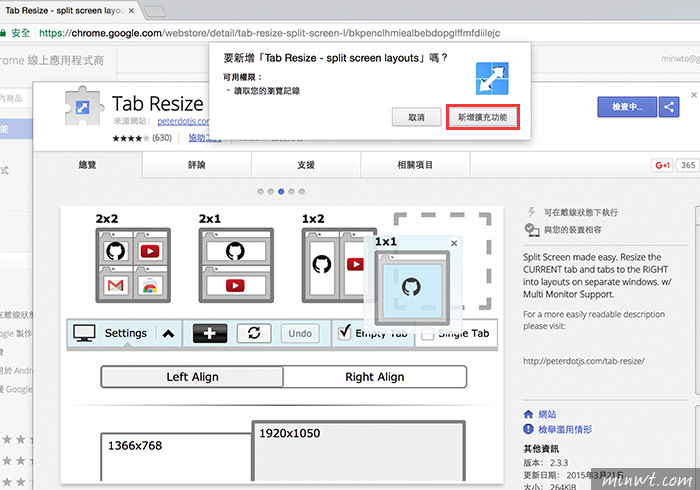Open the peterdotjs.com source link

[x=183, y=121]
